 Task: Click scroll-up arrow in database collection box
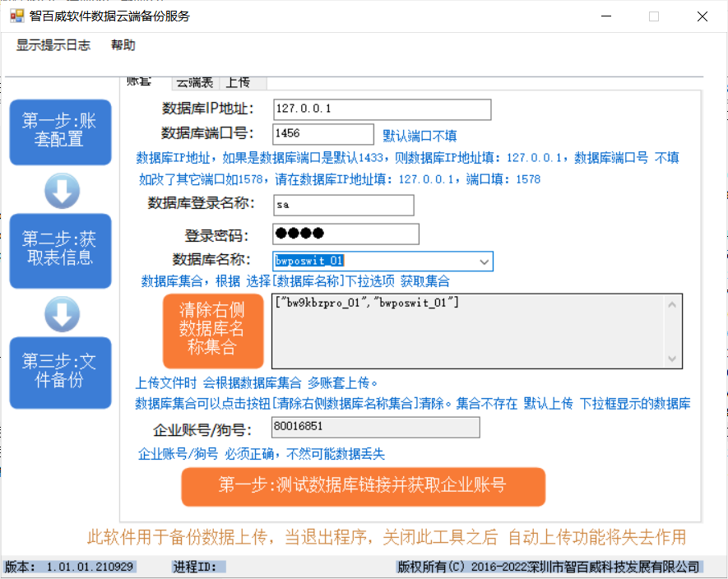pos(674,304)
